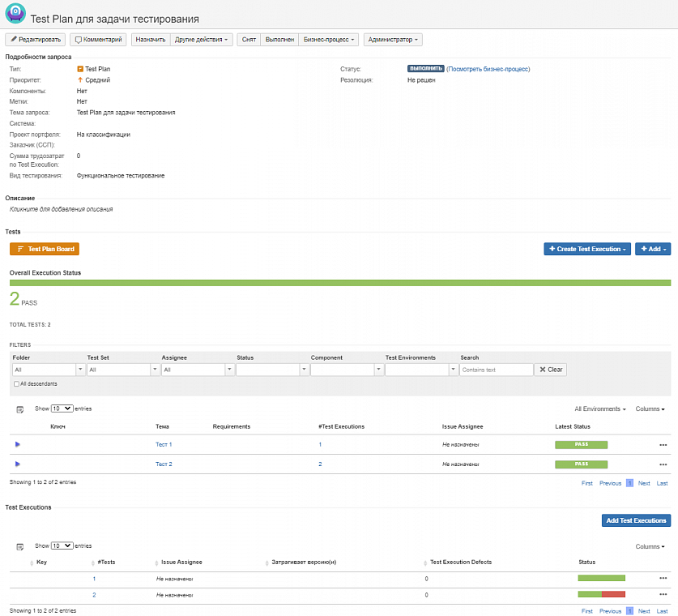Click green status bar of first execution

pos(602,578)
